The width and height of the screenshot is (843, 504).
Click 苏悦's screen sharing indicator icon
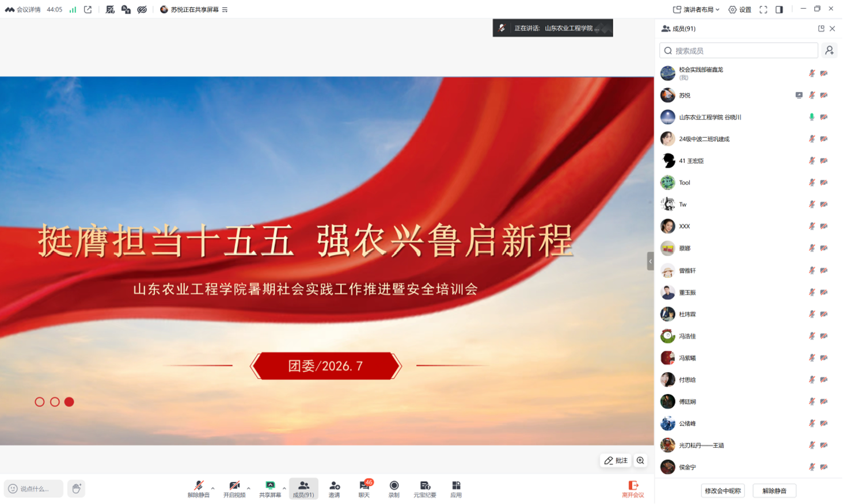(x=799, y=95)
